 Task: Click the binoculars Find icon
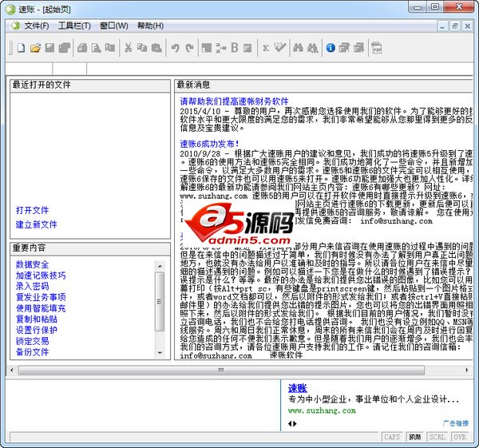pos(296,48)
